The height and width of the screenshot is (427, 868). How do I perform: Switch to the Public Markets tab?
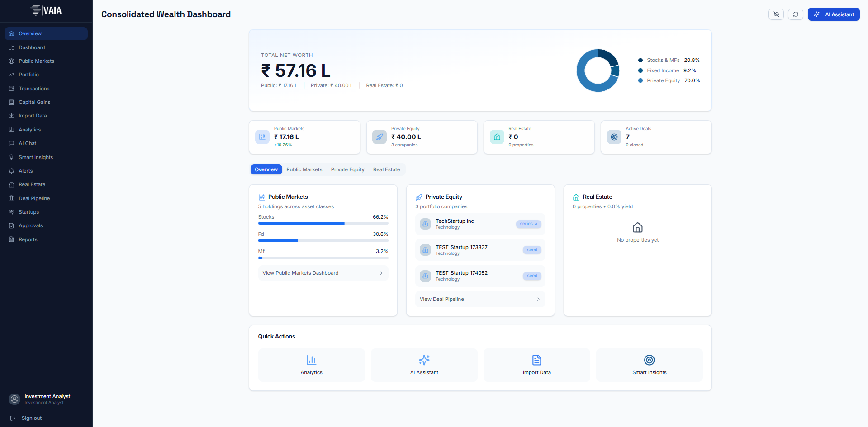point(304,170)
